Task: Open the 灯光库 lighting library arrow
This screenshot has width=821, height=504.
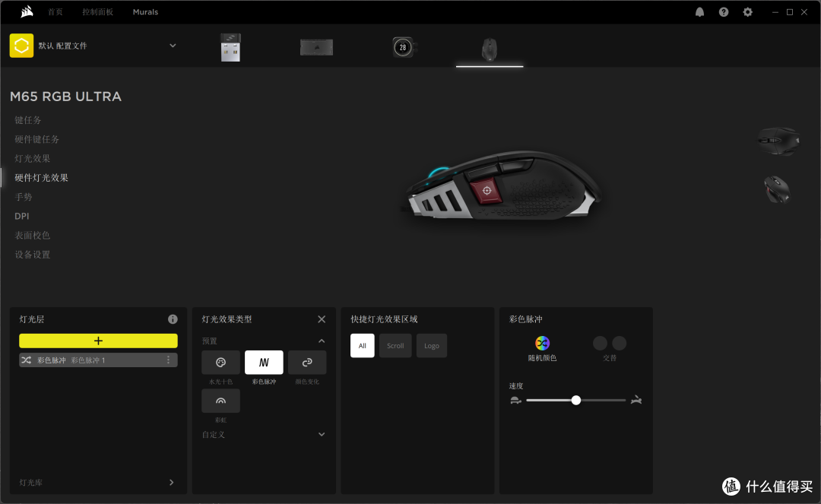Action: (x=171, y=483)
